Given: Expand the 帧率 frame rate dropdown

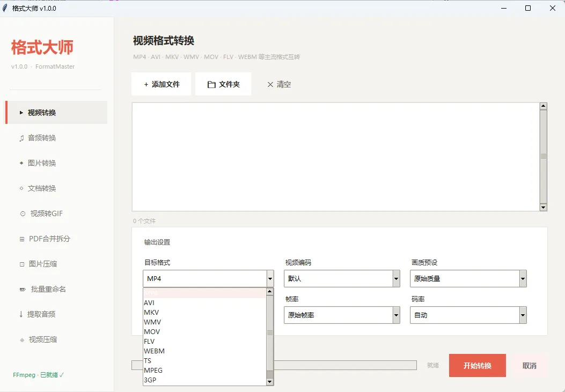Looking at the screenshot, I should (x=342, y=315).
